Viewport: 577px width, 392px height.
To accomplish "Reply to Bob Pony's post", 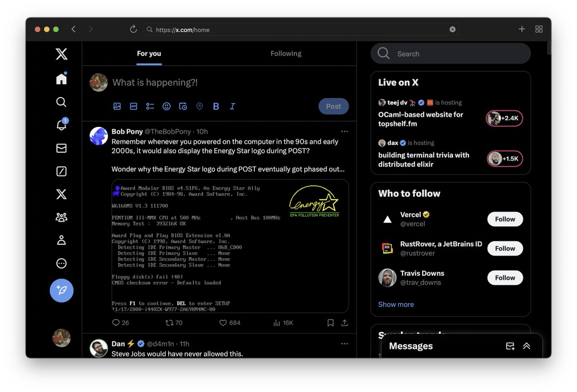I will pyautogui.click(x=120, y=323).
